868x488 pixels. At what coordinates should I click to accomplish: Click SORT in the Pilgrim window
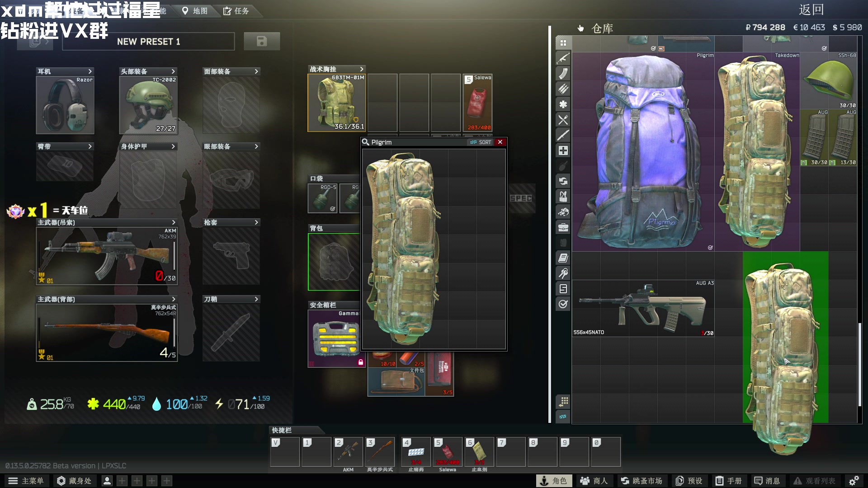click(x=481, y=142)
